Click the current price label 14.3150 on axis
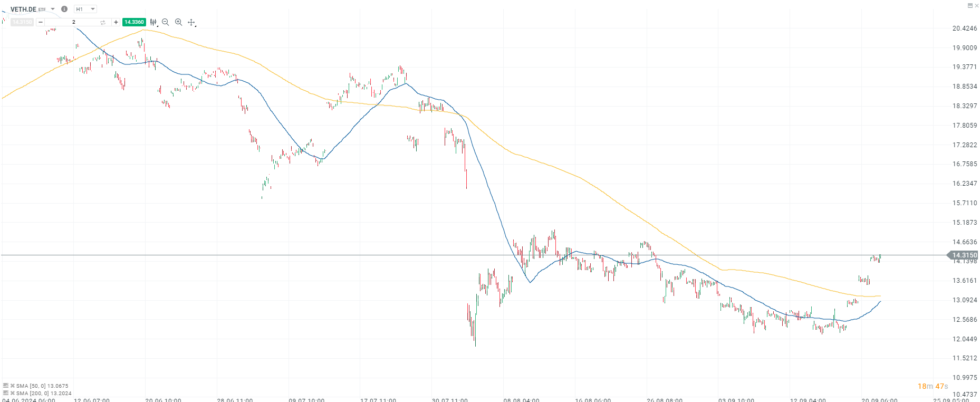Image resolution: width=980 pixels, height=402 pixels. point(964,255)
